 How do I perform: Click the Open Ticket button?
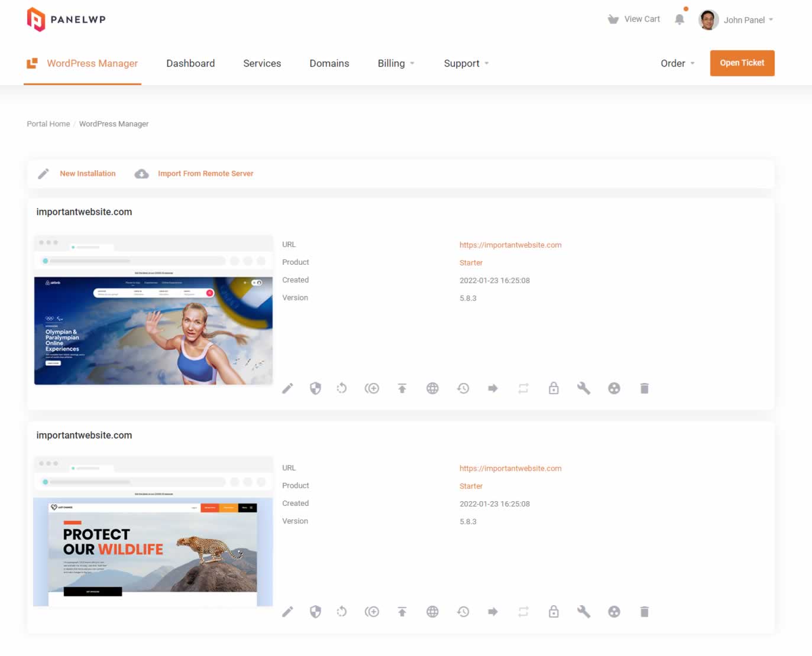(742, 63)
